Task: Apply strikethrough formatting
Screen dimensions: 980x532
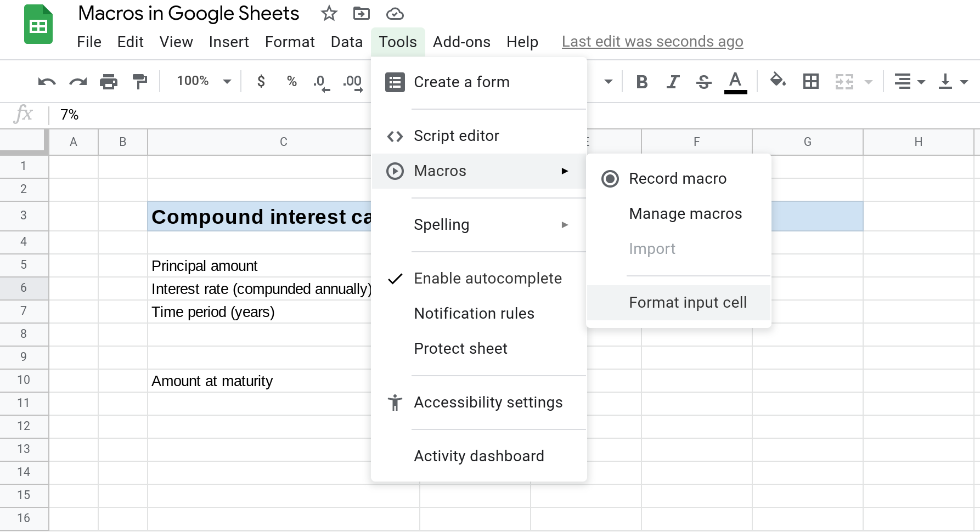Action: 703,82
